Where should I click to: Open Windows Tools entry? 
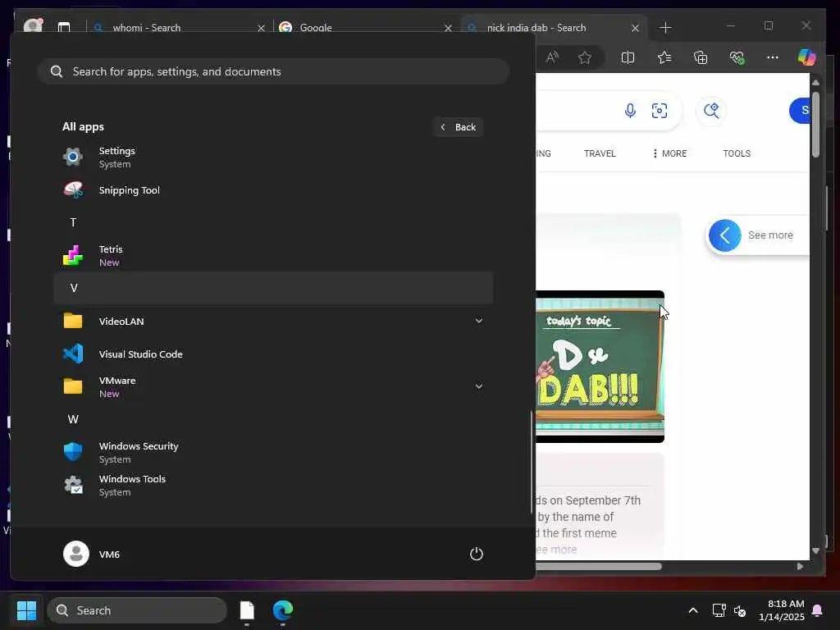[x=273, y=485]
